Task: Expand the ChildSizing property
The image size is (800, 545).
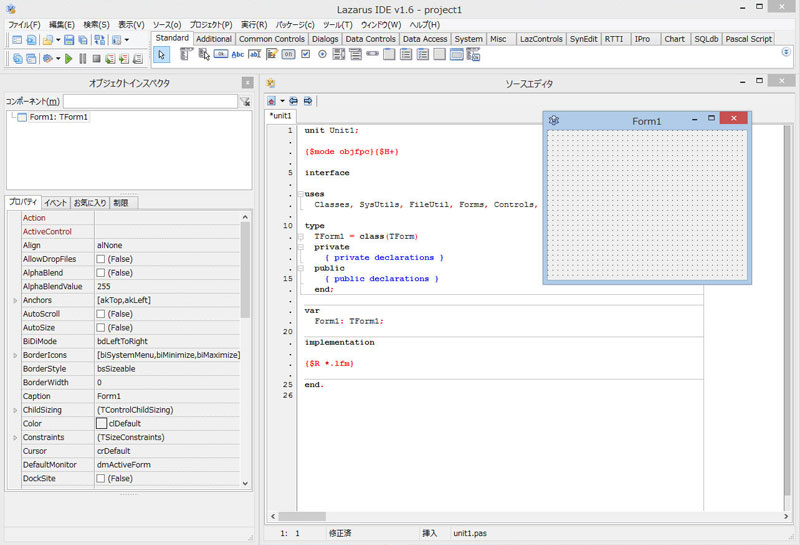Action: (15, 410)
